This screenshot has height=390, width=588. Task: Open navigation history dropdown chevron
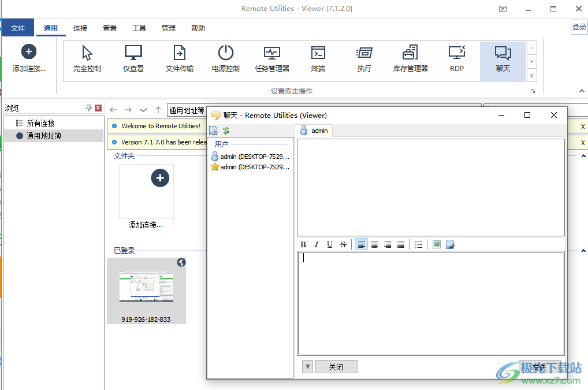pos(143,110)
